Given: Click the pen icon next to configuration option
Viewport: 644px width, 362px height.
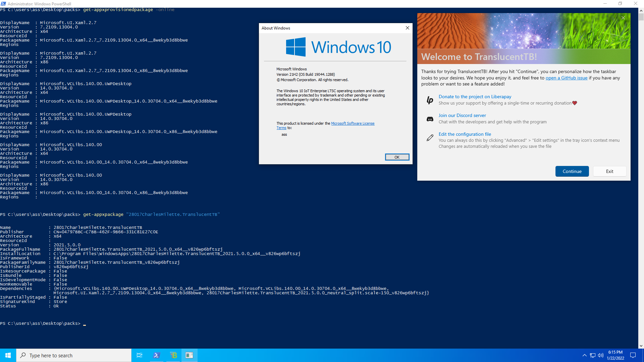Looking at the screenshot, I should 430,137.
